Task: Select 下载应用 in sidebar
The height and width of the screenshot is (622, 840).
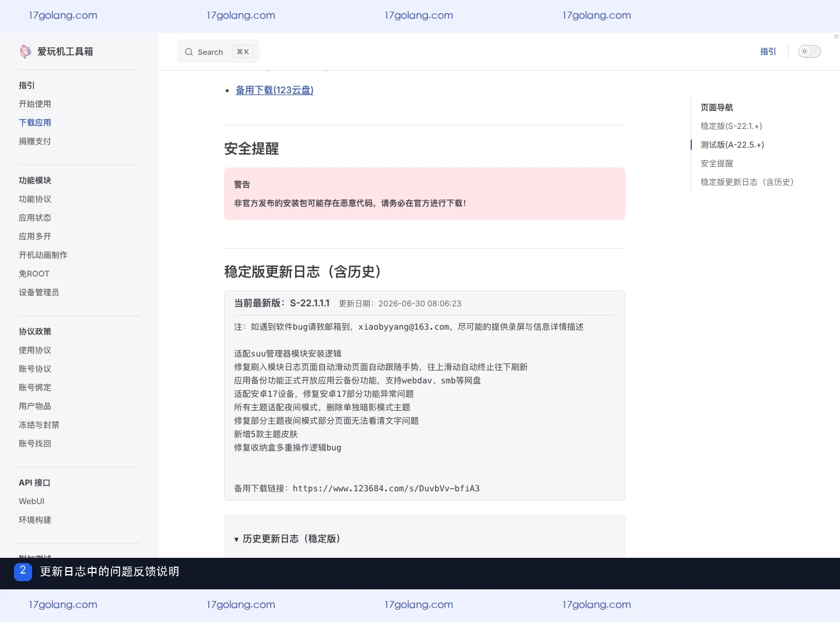Action: click(x=35, y=123)
